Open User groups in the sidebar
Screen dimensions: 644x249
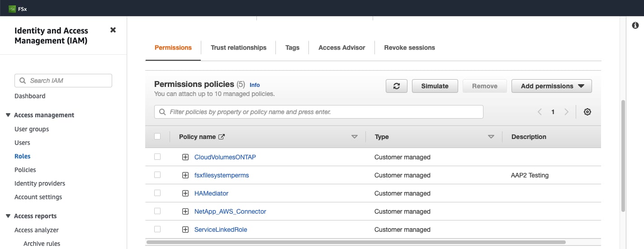[x=32, y=129]
